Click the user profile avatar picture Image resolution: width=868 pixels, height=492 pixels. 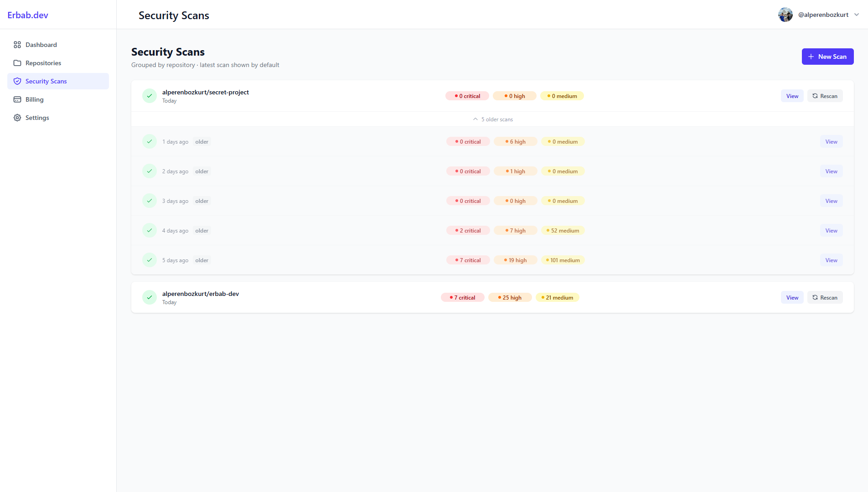(x=785, y=15)
